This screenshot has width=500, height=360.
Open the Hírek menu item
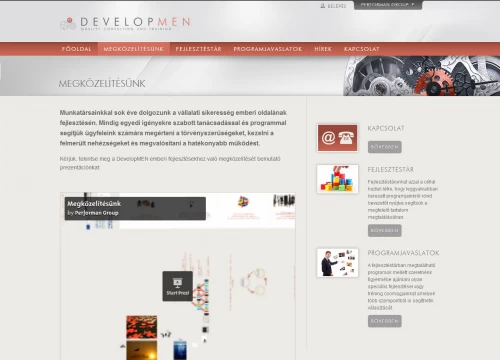[x=323, y=49]
